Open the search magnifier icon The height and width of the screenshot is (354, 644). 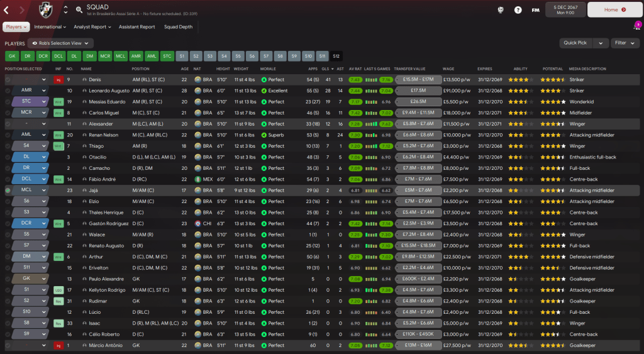(79, 10)
